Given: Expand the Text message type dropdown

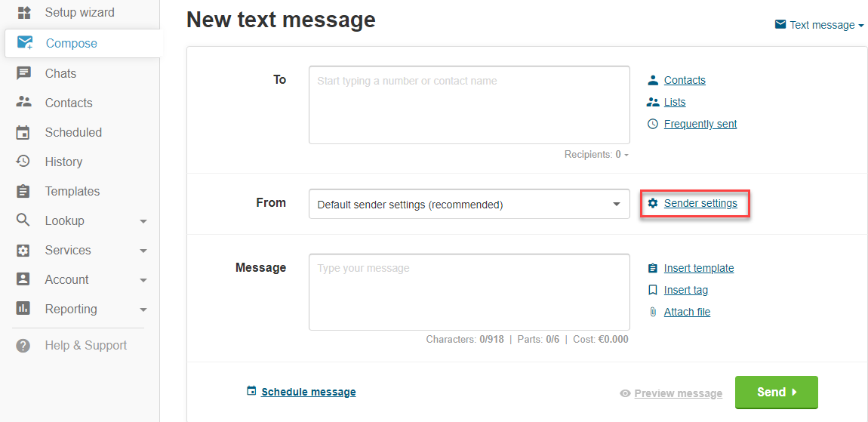Looking at the screenshot, I should pyautogui.click(x=819, y=25).
